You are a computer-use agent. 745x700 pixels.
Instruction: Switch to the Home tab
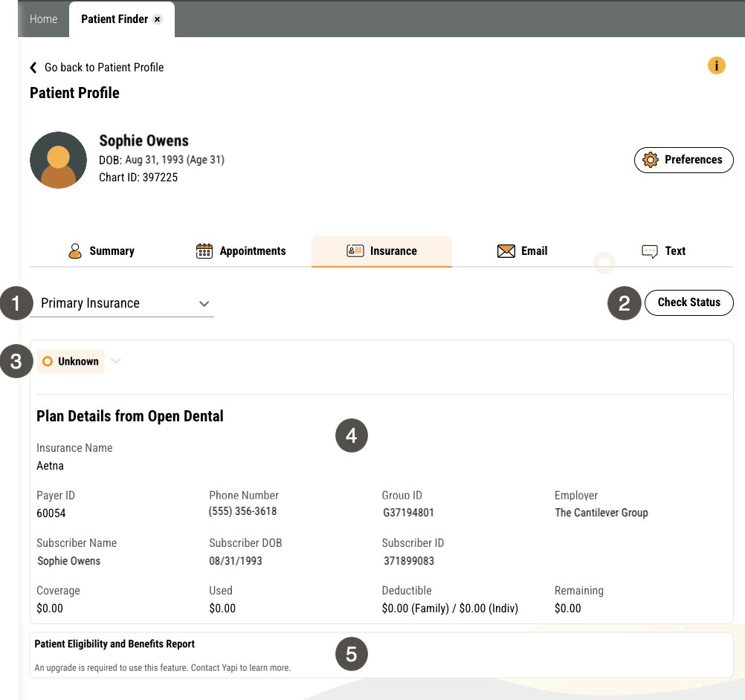[x=43, y=19]
